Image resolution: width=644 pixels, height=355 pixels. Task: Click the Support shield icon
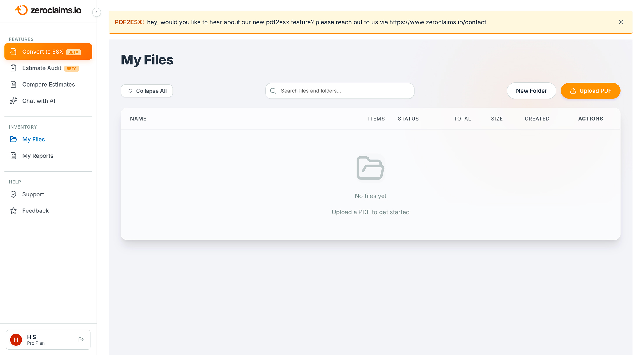(13, 194)
